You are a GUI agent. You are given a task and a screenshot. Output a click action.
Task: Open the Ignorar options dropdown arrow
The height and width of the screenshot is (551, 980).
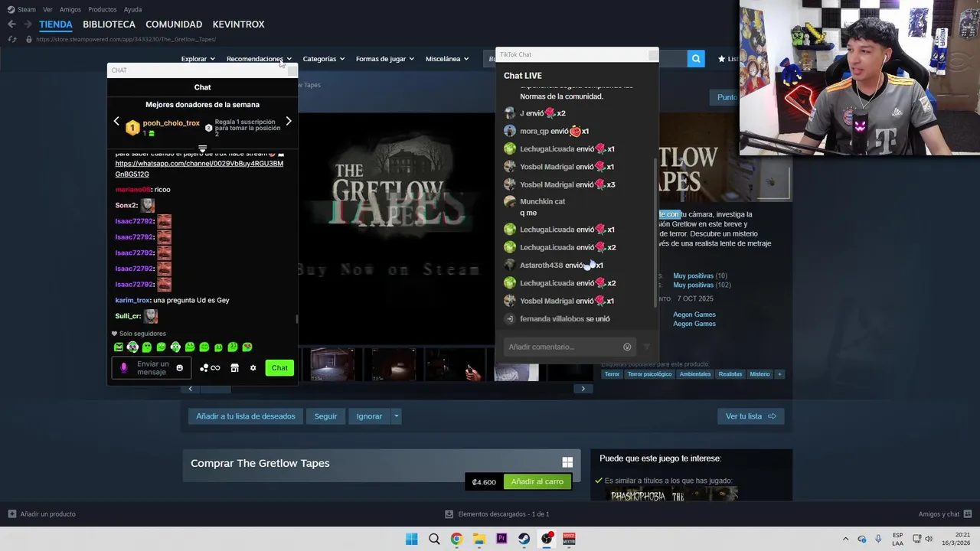(x=396, y=416)
